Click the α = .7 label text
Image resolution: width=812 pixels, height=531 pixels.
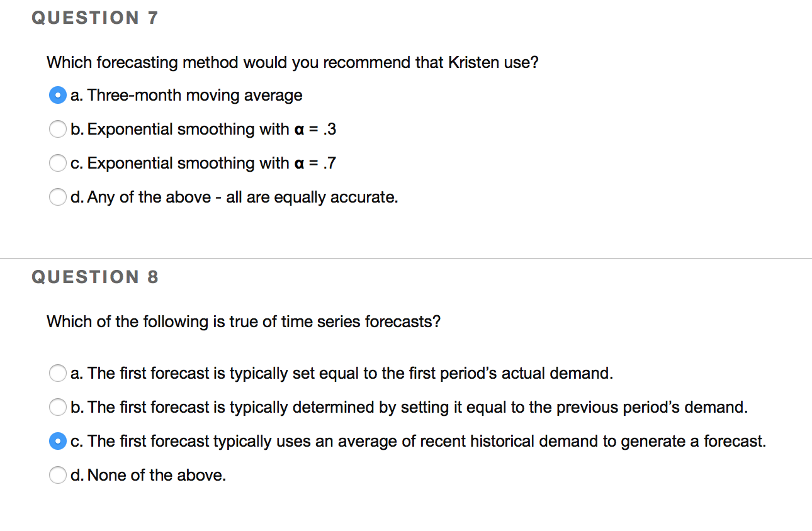tap(211, 163)
